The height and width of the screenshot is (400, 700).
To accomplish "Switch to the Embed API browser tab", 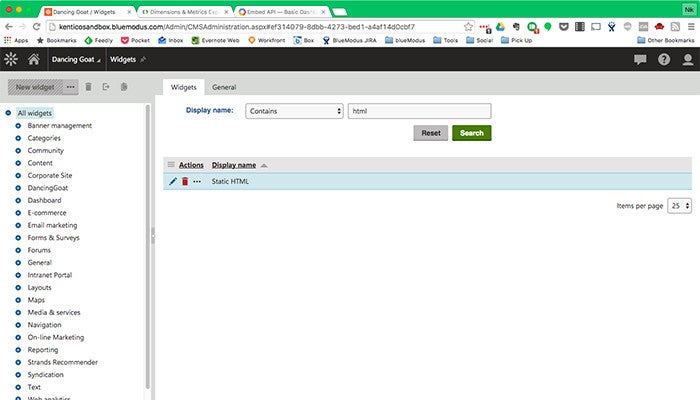I will coord(282,12).
